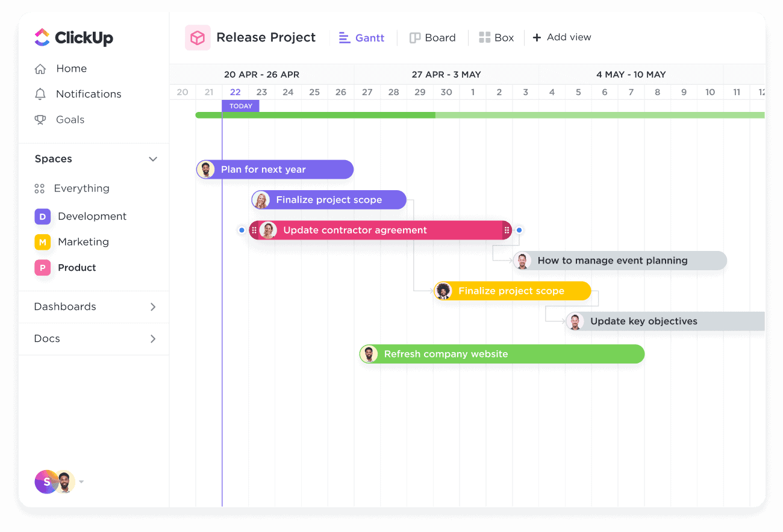The width and height of the screenshot is (783, 532).
Task: Collapse the Spaces section
Action: pyautogui.click(x=152, y=159)
